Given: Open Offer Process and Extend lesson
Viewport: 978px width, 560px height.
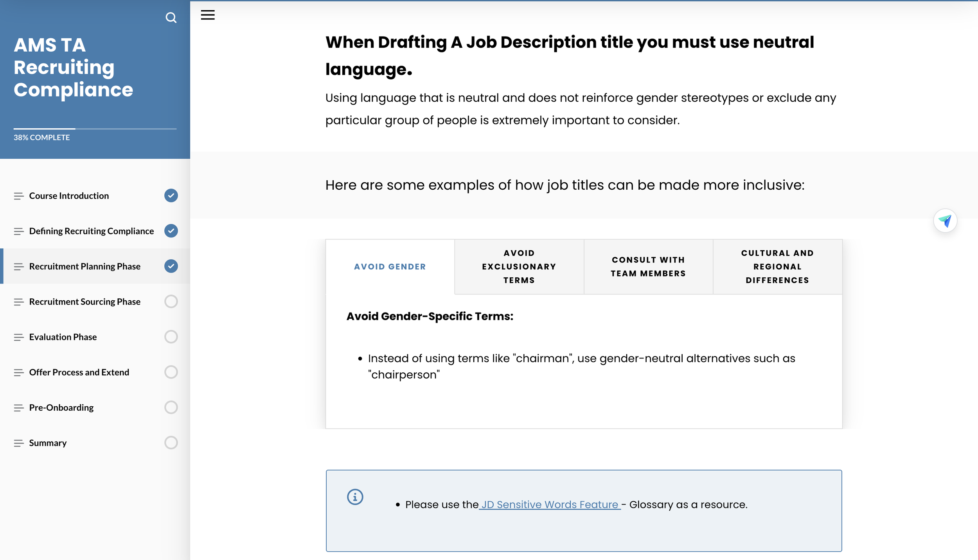Looking at the screenshot, I should pyautogui.click(x=79, y=372).
